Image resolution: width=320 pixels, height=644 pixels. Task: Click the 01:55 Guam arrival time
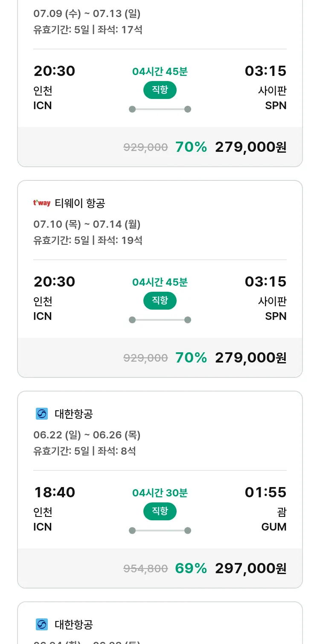265,492
